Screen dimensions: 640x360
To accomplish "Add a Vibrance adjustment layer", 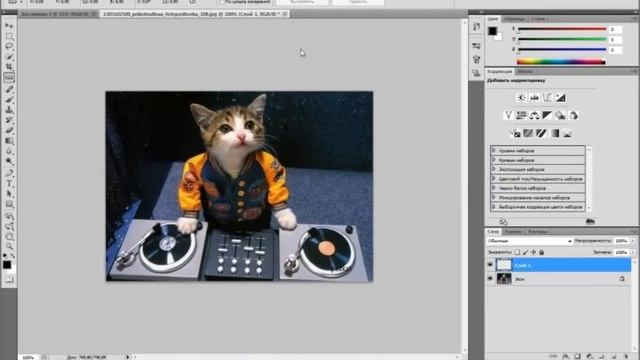I will (508, 116).
